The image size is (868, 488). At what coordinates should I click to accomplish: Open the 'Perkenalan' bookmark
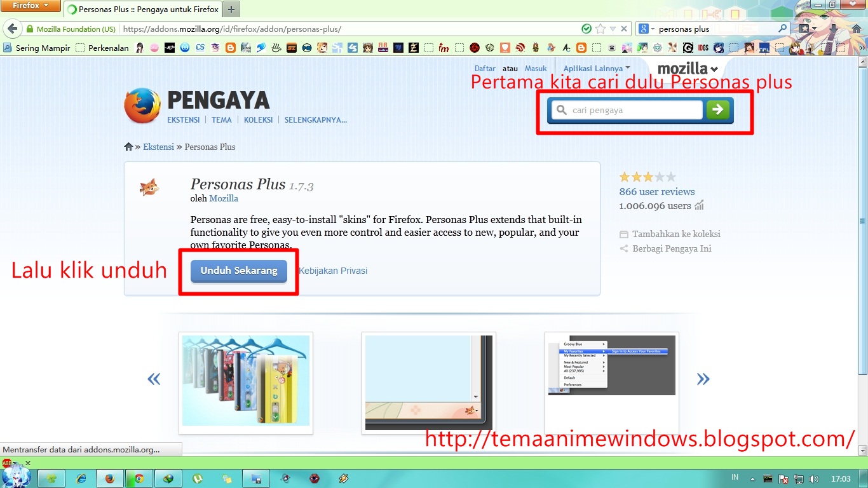point(102,48)
